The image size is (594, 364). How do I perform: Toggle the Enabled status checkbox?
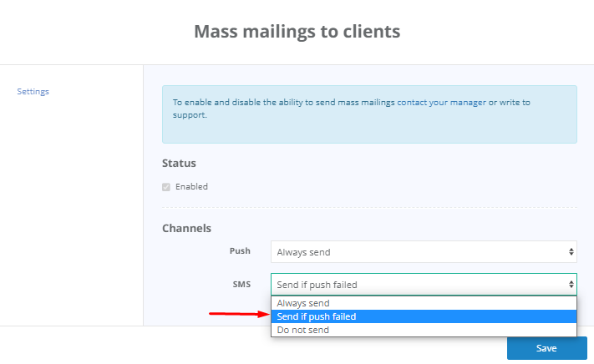pos(166,187)
